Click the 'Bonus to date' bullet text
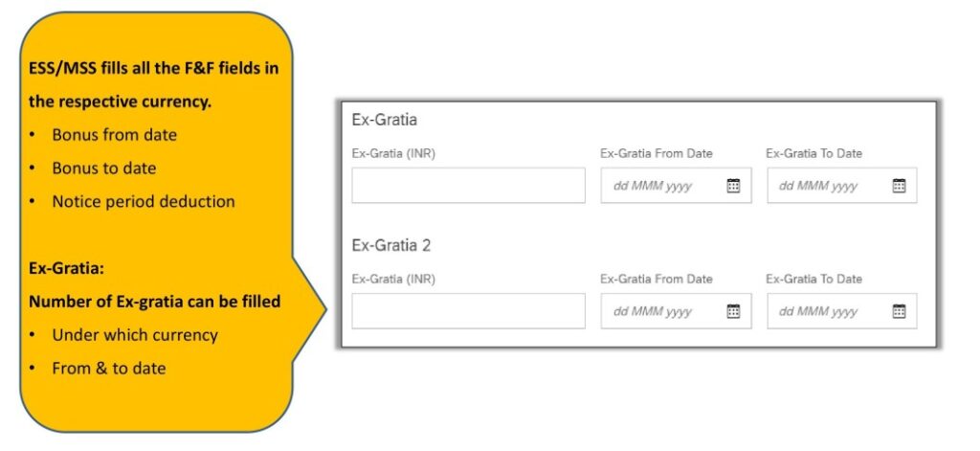This screenshot has height=451, width=980. tap(103, 169)
